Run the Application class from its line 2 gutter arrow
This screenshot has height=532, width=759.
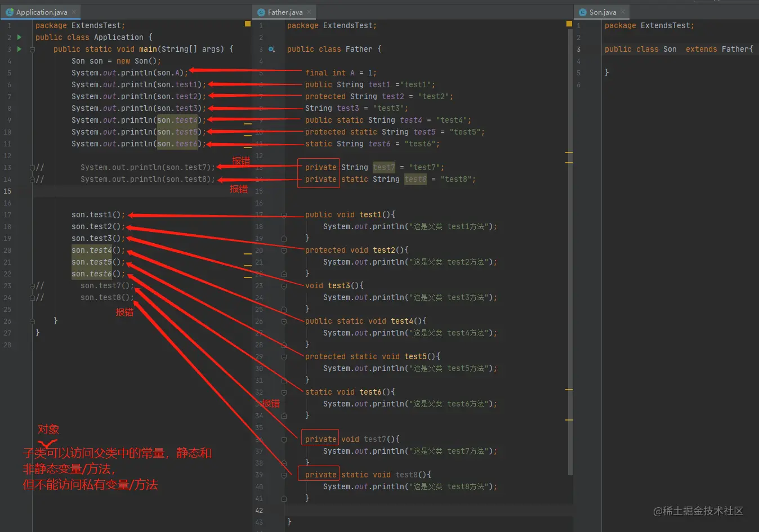[x=19, y=37]
